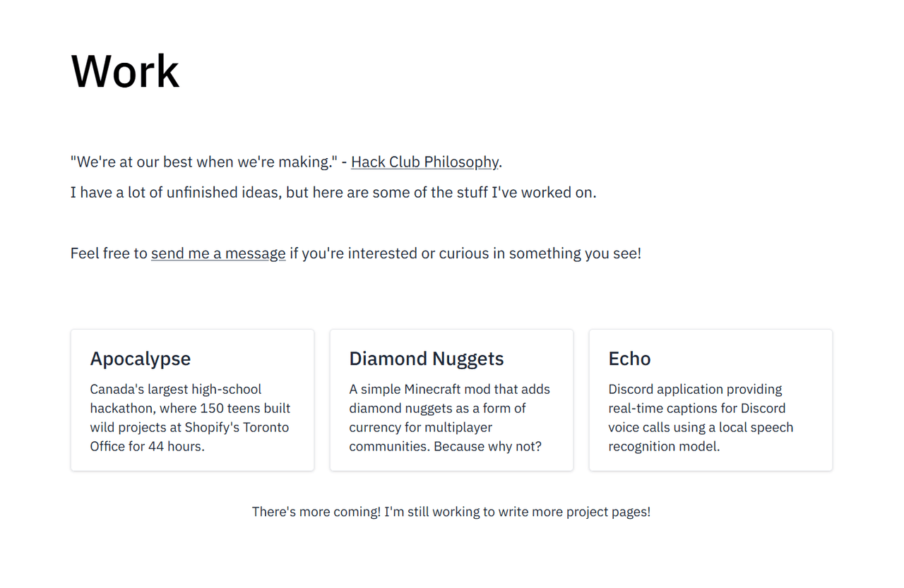Click "real-time captions for Discord" line
The width and height of the screenshot is (904, 588).
[696, 408]
